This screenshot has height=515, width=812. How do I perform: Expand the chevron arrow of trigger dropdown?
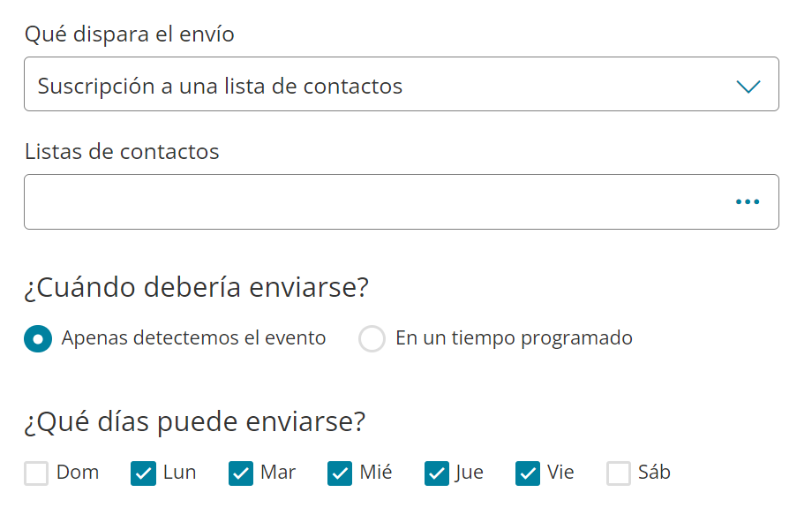[x=748, y=86]
